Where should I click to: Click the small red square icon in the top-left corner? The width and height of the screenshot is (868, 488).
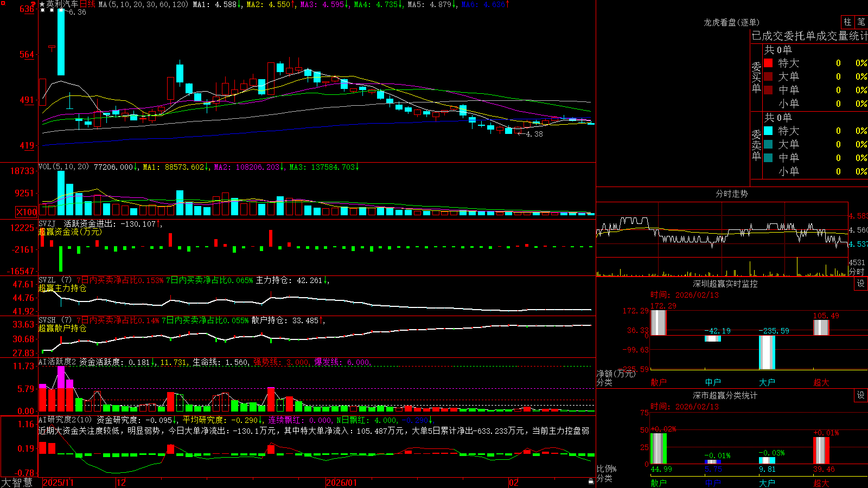[x=2, y=3]
